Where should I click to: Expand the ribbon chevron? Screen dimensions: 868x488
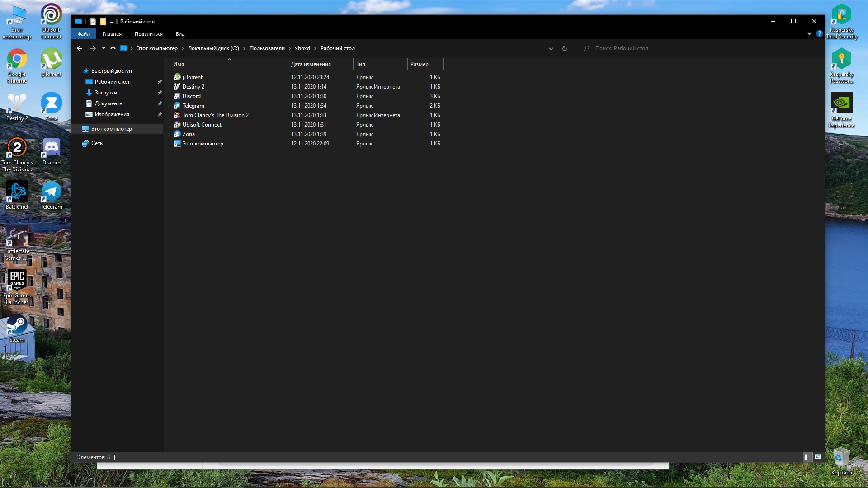[x=809, y=33]
